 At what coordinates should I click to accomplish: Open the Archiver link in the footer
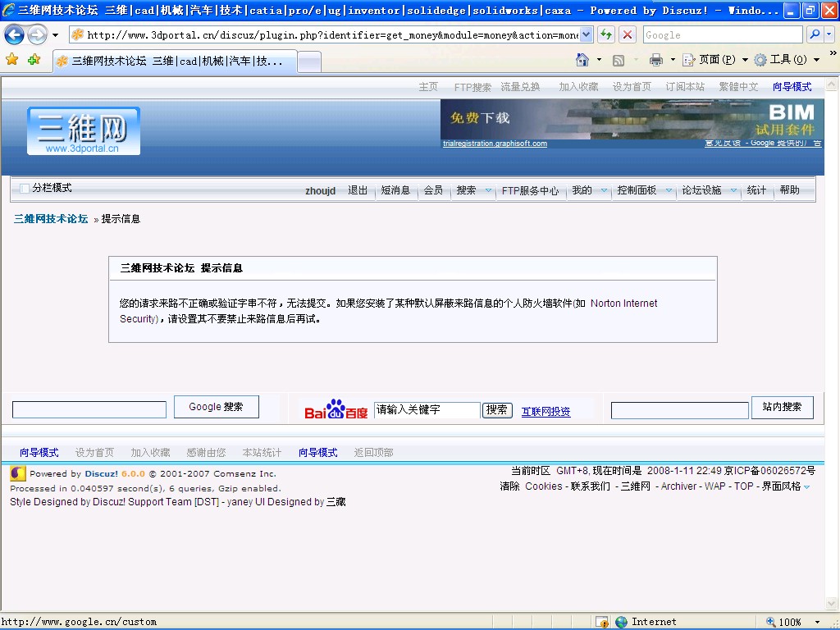(x=678, y=486)
